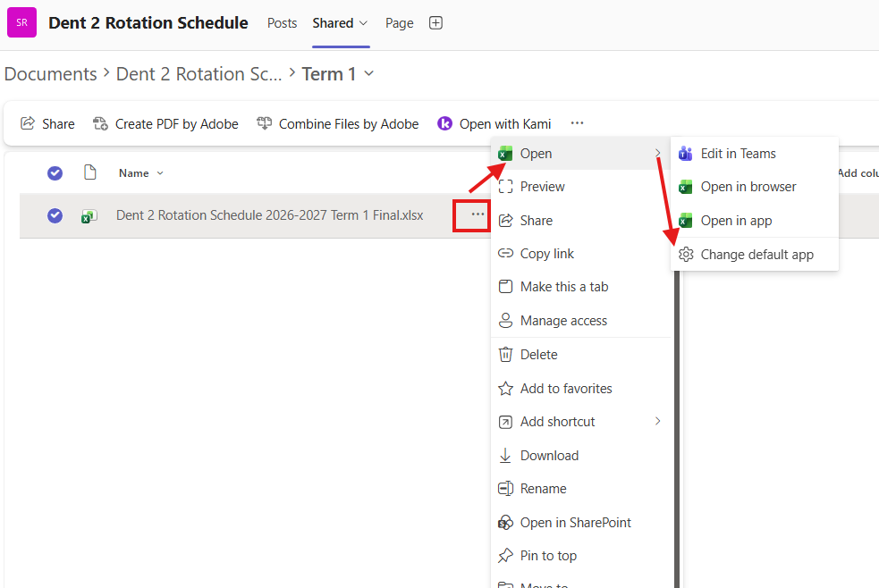Select Manage access menu item
Viewport: 879px width, 588px height.
click(580, 320)
